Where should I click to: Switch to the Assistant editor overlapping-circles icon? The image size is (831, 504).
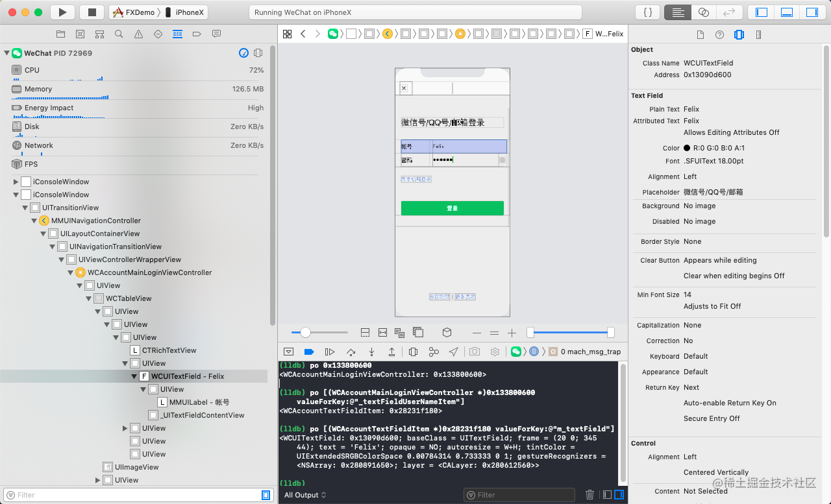point(703,12)
